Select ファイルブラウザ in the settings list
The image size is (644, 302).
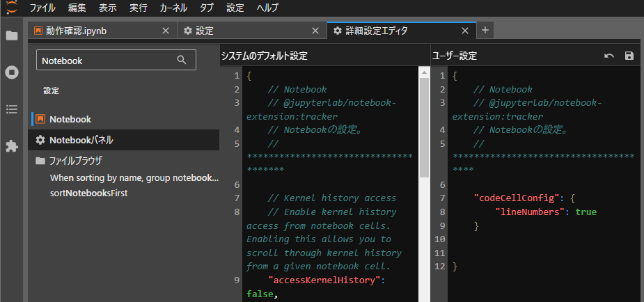(x=124, y=161)
